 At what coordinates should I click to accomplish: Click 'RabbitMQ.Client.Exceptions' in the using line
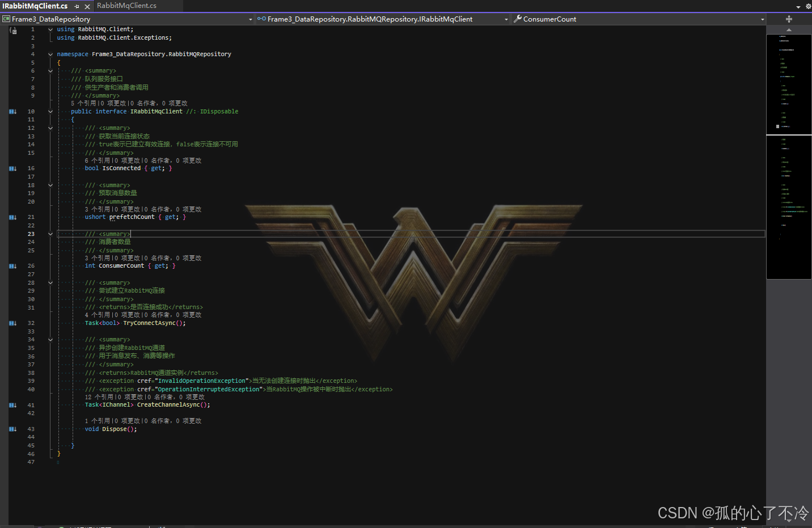coord(123,38)
